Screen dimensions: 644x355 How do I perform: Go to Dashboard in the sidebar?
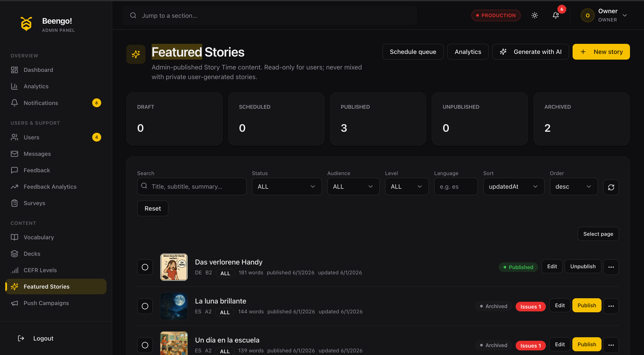56,70
